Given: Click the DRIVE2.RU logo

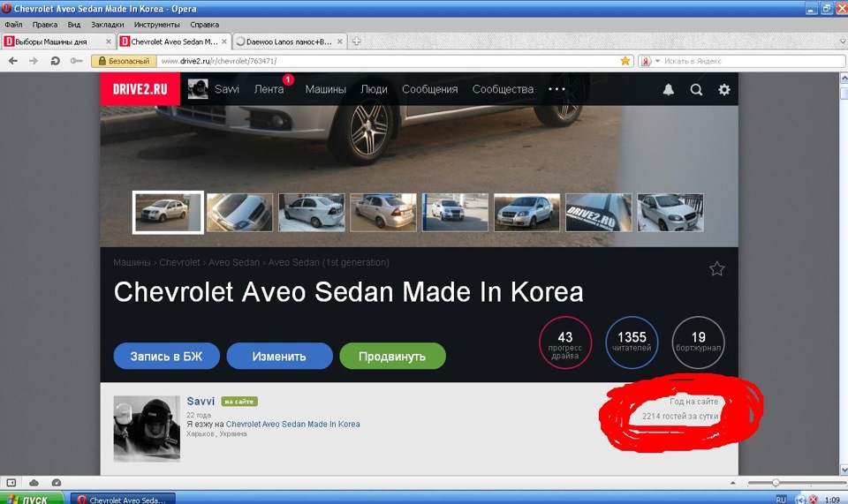Looking at the screenshot, I should [140, 89].
